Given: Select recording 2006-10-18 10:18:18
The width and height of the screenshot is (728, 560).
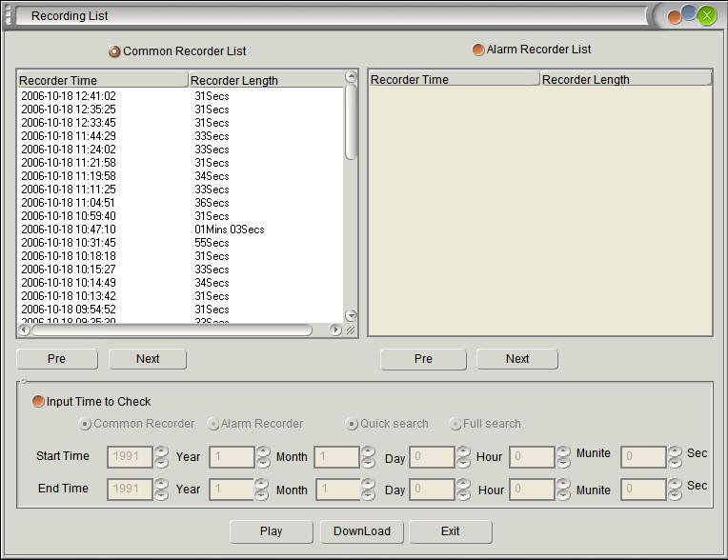Looking at the screenshot, I should pos(180,256).
